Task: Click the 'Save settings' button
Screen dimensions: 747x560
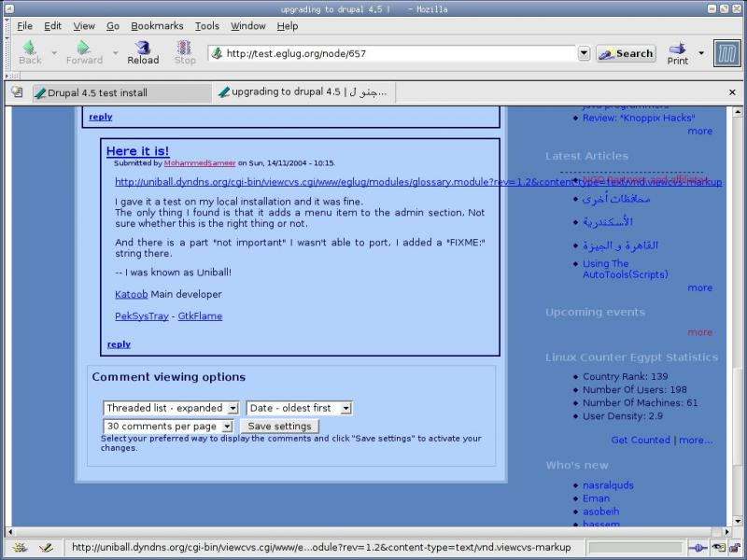Action: [x=279, y=426]
